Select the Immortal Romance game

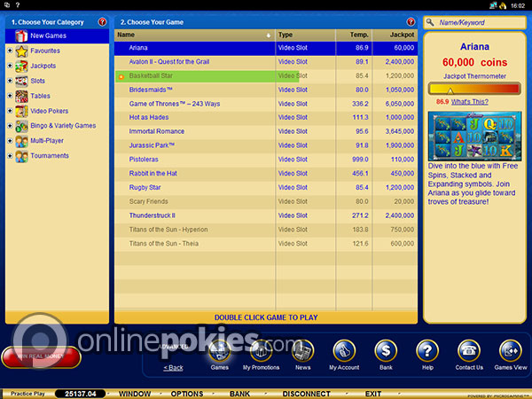(266, 131)
